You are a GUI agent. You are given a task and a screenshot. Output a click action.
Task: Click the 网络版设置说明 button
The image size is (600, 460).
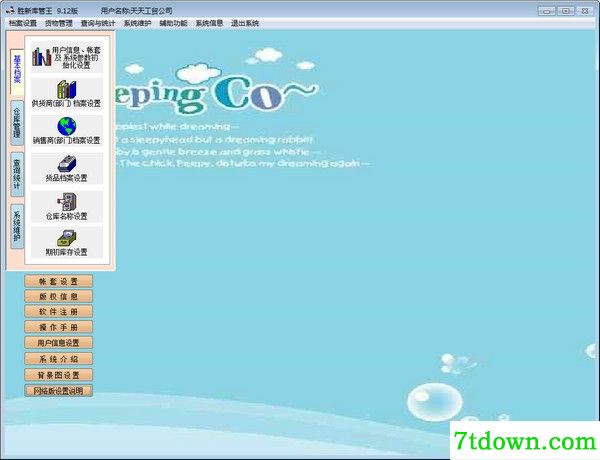pos(59,391)
